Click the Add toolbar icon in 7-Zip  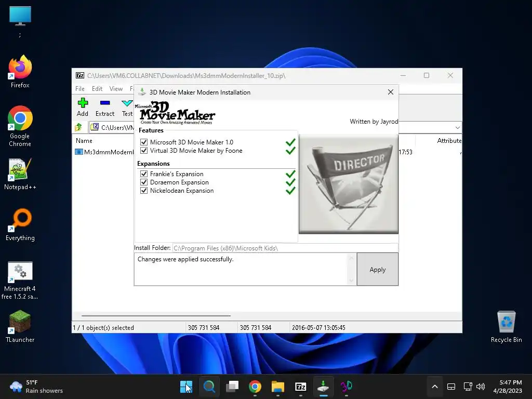point(83,107)
